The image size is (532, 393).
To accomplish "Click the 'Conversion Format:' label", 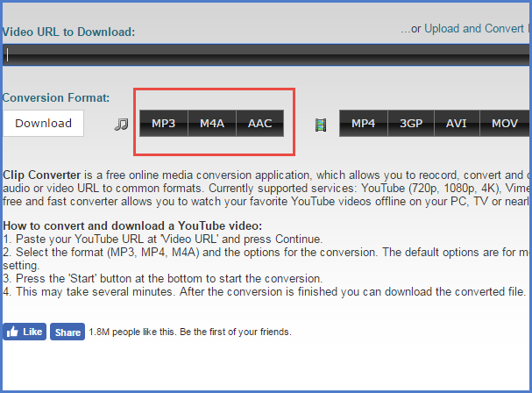I will tap(56, 98).
